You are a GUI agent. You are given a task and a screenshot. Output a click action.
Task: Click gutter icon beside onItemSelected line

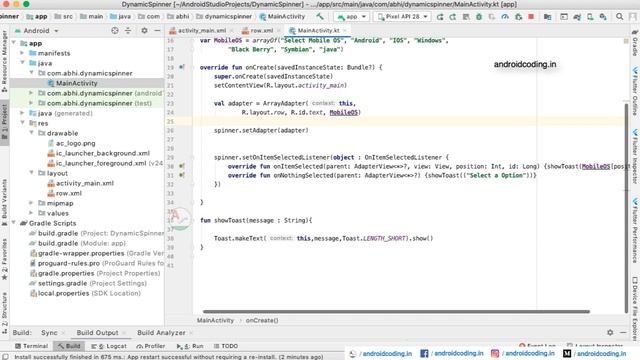182,166
